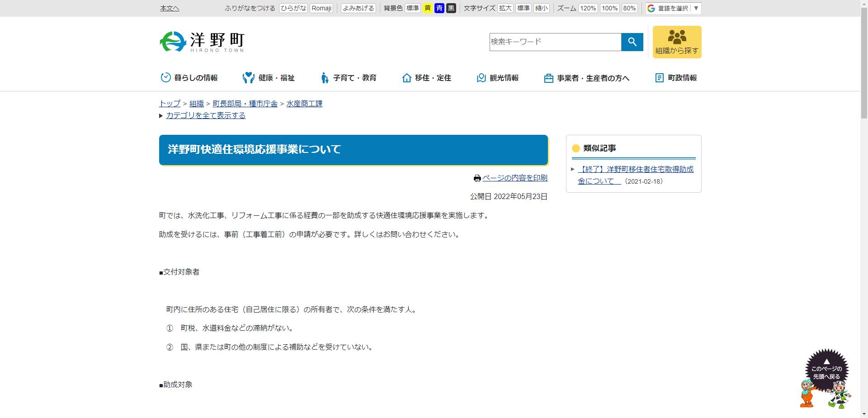The width and height of the screenshot is (868, 418).
Task: Click the magnifier search button
Action: point(632,42)
